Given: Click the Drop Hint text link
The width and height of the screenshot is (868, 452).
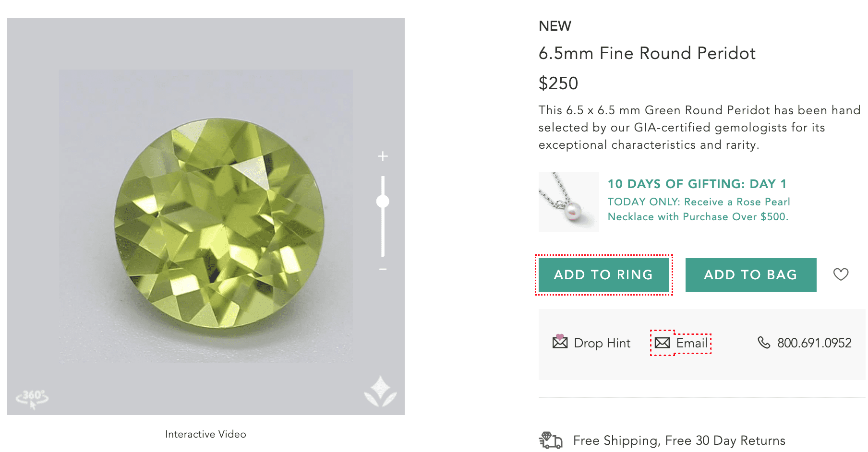Looking at the screenshot, I should 602,343.
